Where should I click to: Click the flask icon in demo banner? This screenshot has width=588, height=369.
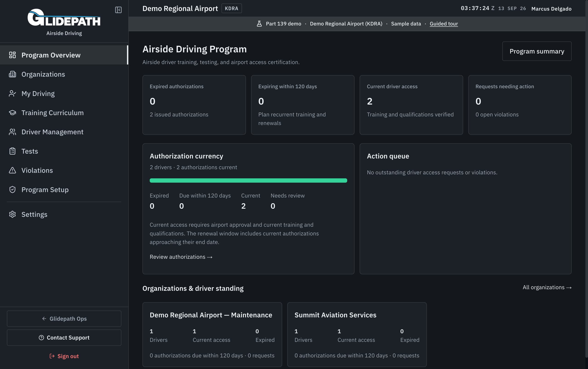pos(259,24)
